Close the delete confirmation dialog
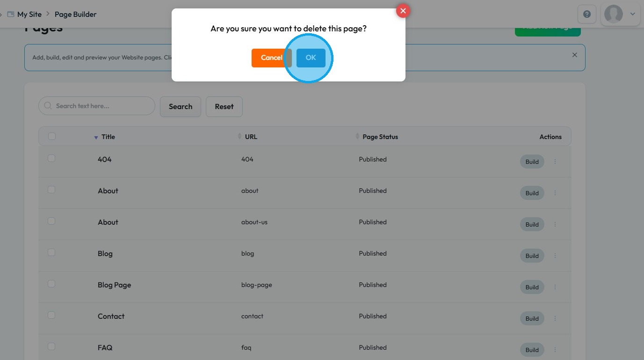 click(403, 11)
